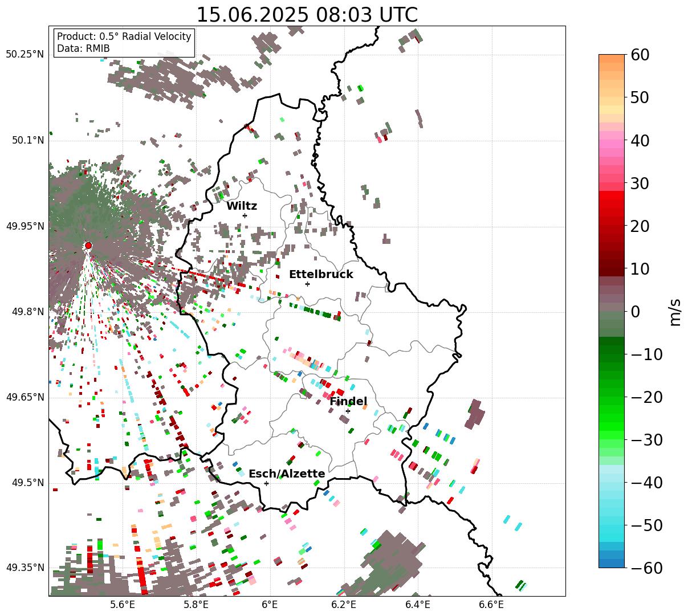
Task: Click the 5.6°E longitude label
Action: pos(123,605)
